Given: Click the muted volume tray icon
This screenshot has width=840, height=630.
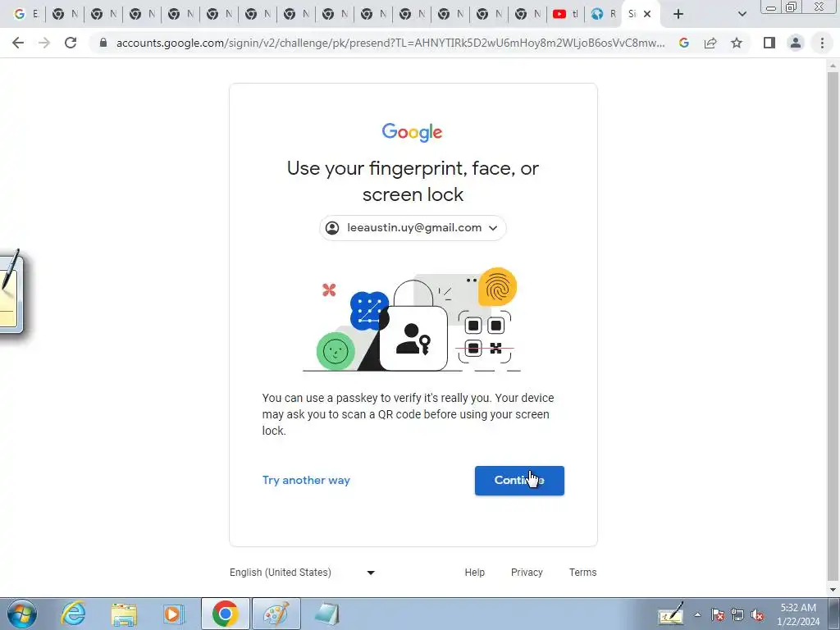Looking at the screenshot, I should point(757,615).
